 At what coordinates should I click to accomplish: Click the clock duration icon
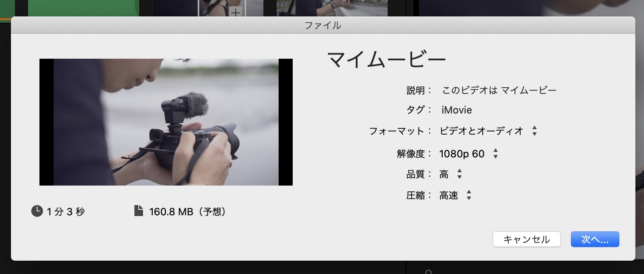(37, 211)
